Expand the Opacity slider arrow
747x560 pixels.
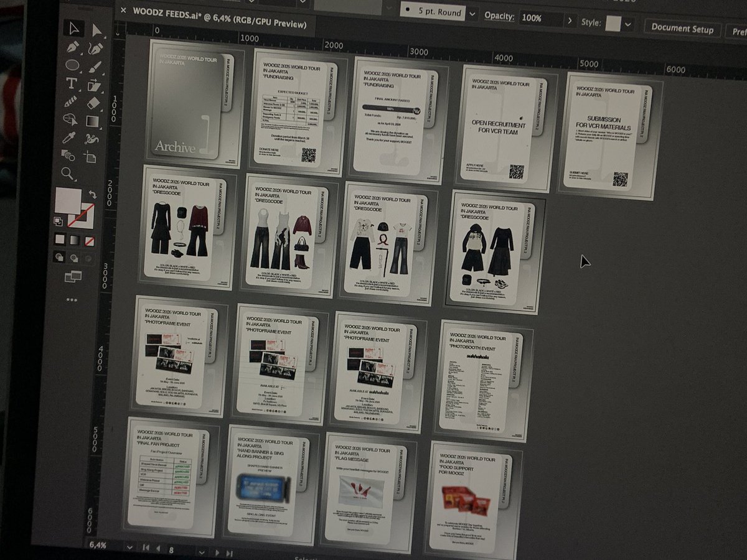pos(571,20)
